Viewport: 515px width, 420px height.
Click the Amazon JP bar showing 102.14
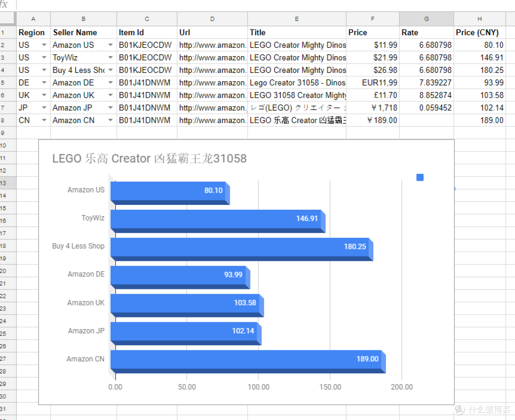tap(186, 333)
